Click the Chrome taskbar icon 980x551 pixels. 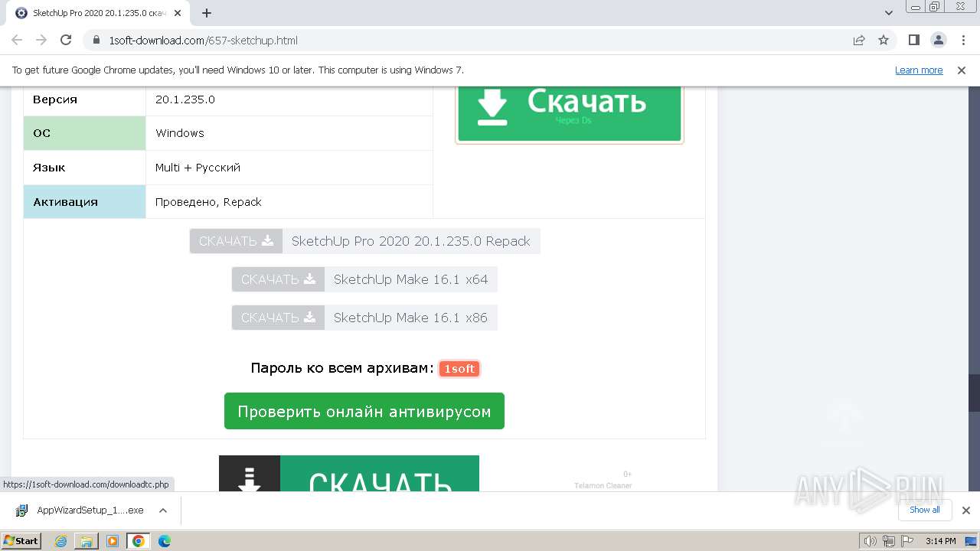(x=138, y=540)
